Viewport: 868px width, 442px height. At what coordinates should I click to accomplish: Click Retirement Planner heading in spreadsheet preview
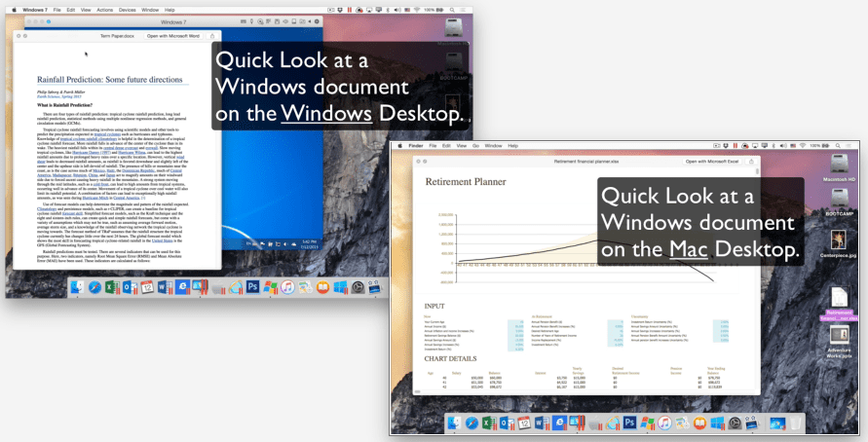click(x=466, y=181)
